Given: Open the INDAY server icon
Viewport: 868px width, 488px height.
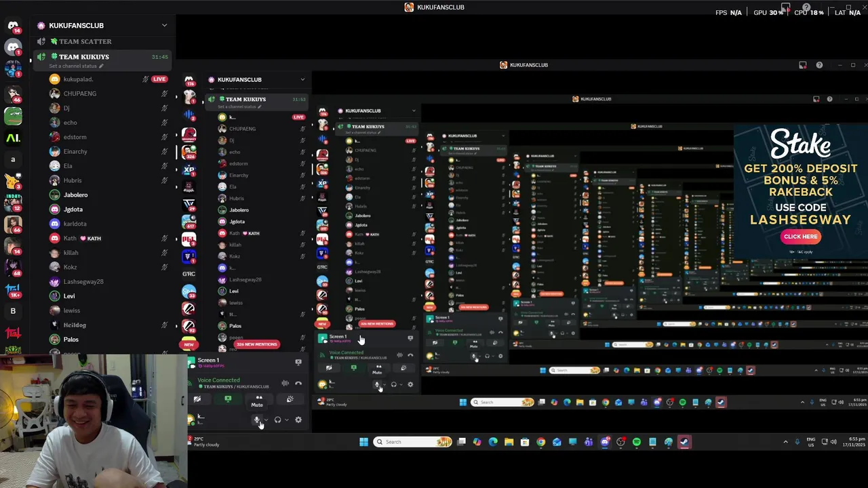Looking at the screenshot, I should pyautogui.click(x=13, y=203).
